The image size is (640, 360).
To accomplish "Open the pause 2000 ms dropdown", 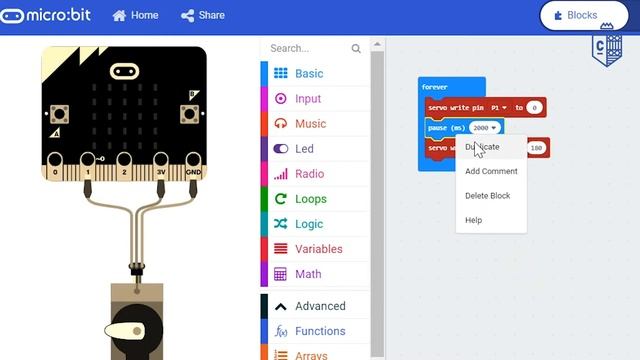I will coord(484,128).
